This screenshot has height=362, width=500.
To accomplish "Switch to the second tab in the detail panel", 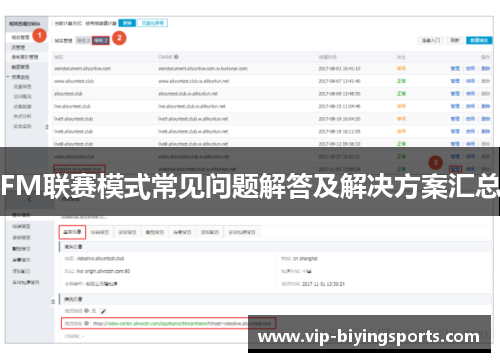I will (100, 232).
